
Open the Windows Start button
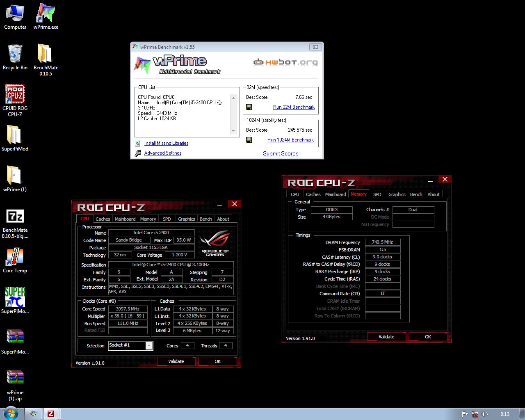click(x=11, y=413)
